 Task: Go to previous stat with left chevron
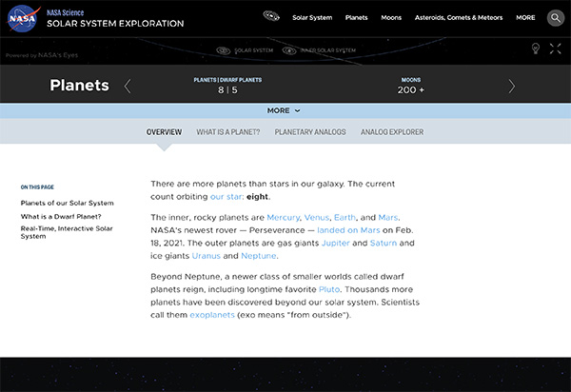tap(128, 87)
